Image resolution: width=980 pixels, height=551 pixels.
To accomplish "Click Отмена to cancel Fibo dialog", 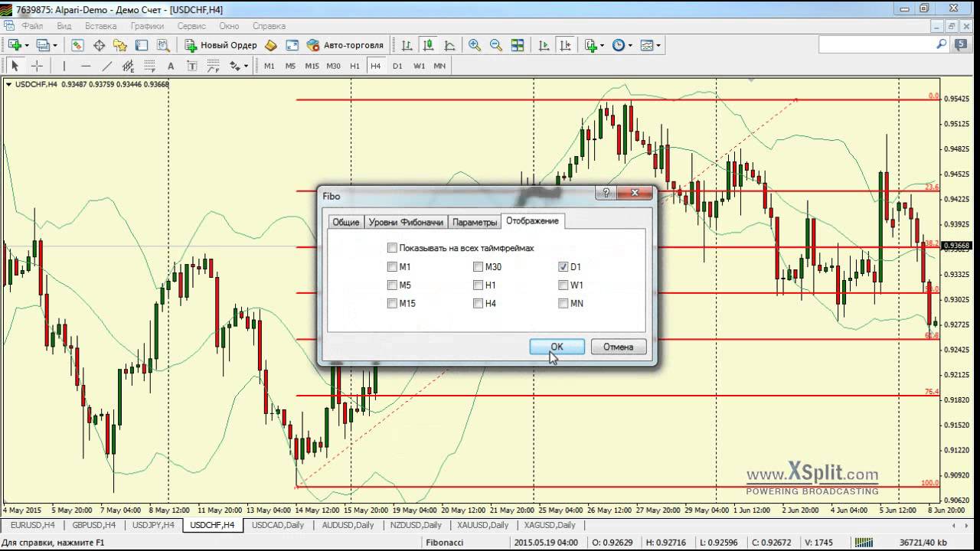I will click(x=618, y=347).
